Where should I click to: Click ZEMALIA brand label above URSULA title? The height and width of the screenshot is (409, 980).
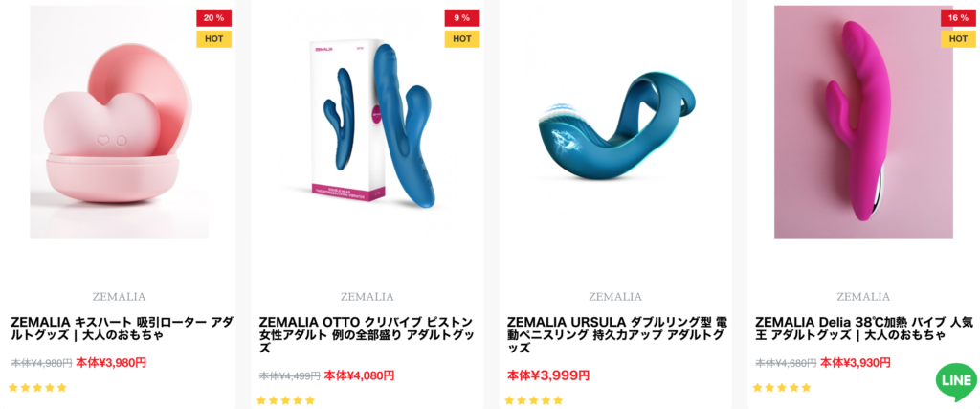[615, 296]
